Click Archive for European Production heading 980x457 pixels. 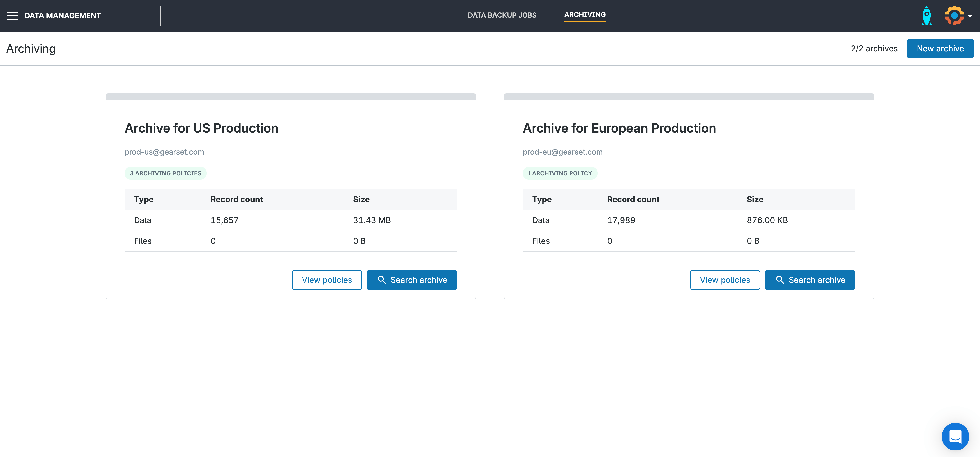(619, 128)
